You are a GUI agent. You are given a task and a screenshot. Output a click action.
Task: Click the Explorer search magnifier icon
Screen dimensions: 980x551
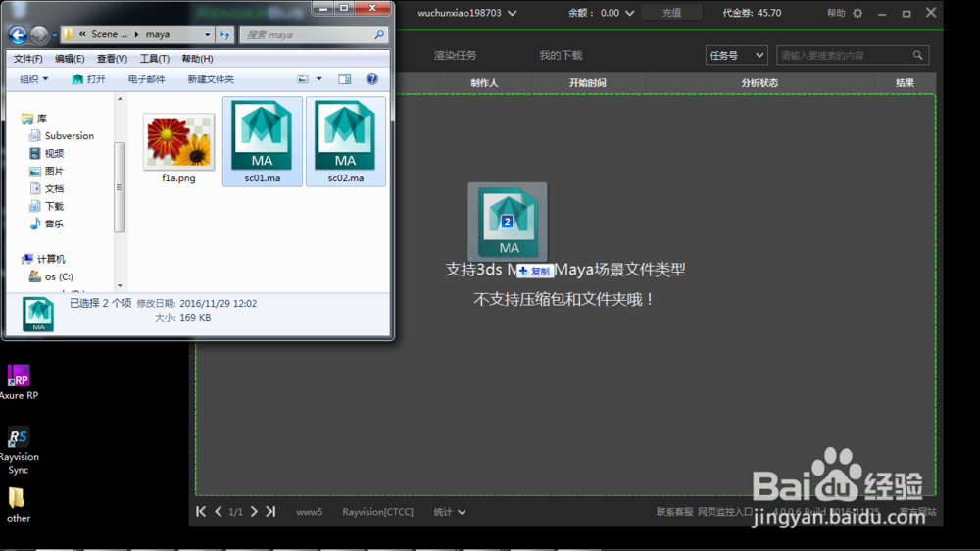coord(379,35)
